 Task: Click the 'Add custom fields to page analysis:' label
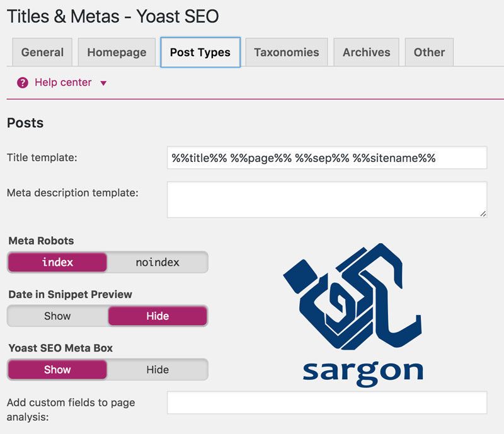click(x=71, y=409)
